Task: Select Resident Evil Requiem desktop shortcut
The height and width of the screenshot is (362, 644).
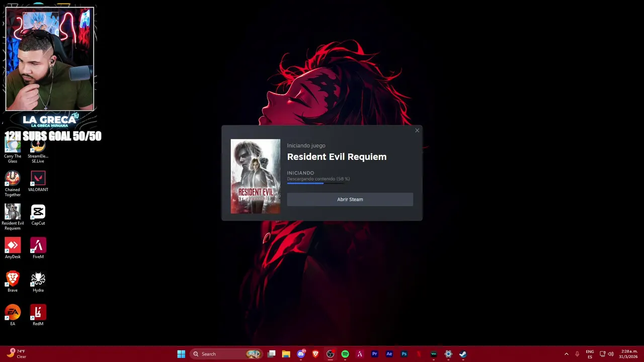Action: click(x=13, y=217)
